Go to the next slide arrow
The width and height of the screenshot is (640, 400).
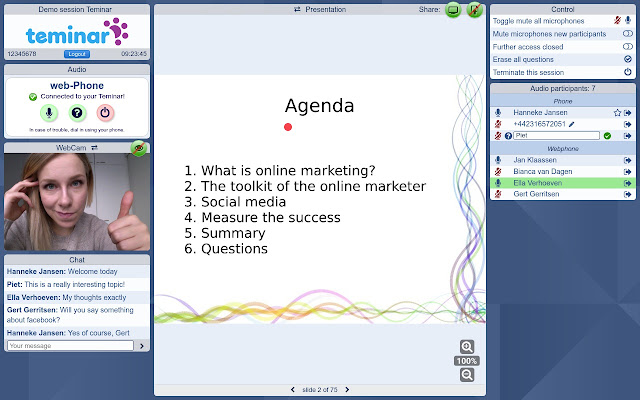347,390
